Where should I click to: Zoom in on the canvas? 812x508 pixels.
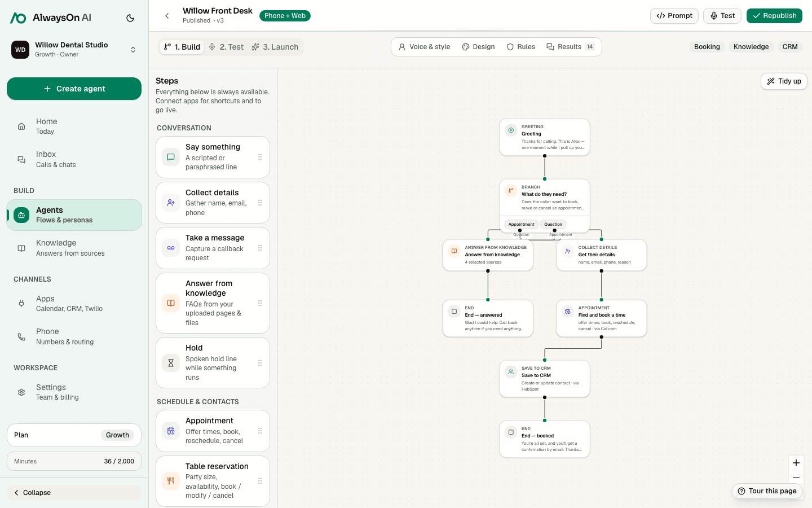796,463
